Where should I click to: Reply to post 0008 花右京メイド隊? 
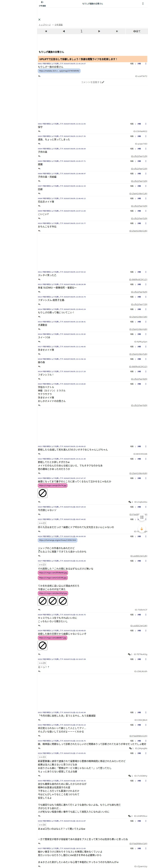click(39, 206)
